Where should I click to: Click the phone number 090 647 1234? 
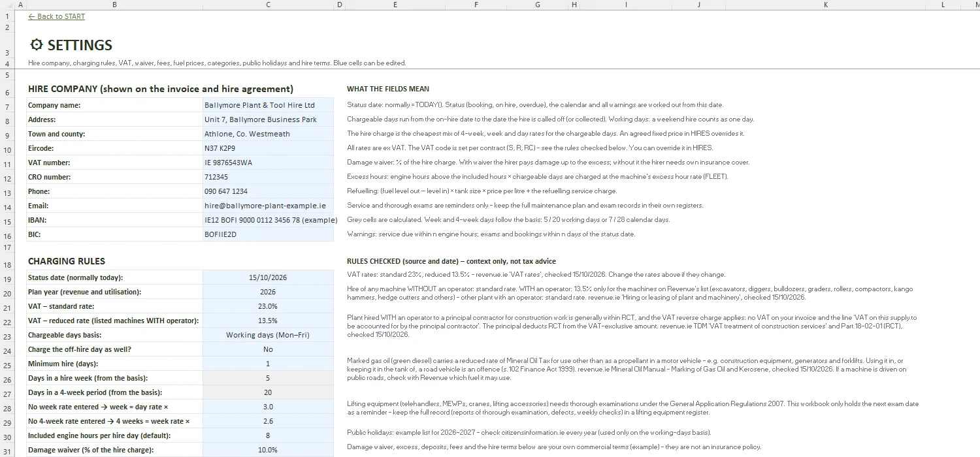click(x=268, y=191)
